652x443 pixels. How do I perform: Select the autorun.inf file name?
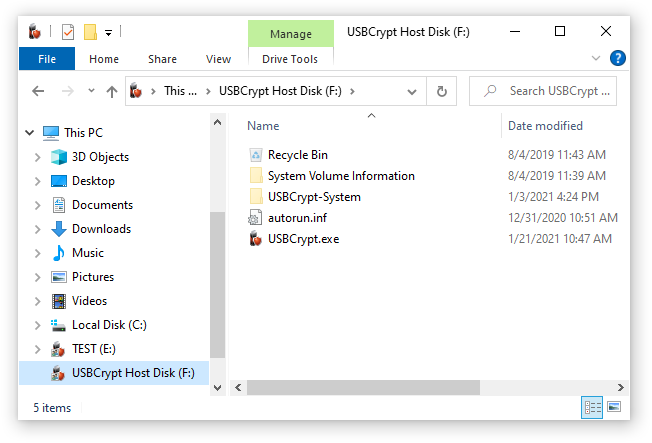point(297,218)
